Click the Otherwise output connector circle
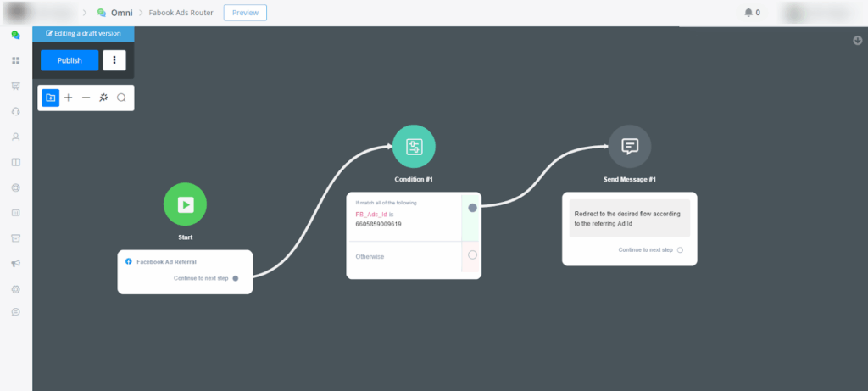868x391 pixels. tap(472, 254)
